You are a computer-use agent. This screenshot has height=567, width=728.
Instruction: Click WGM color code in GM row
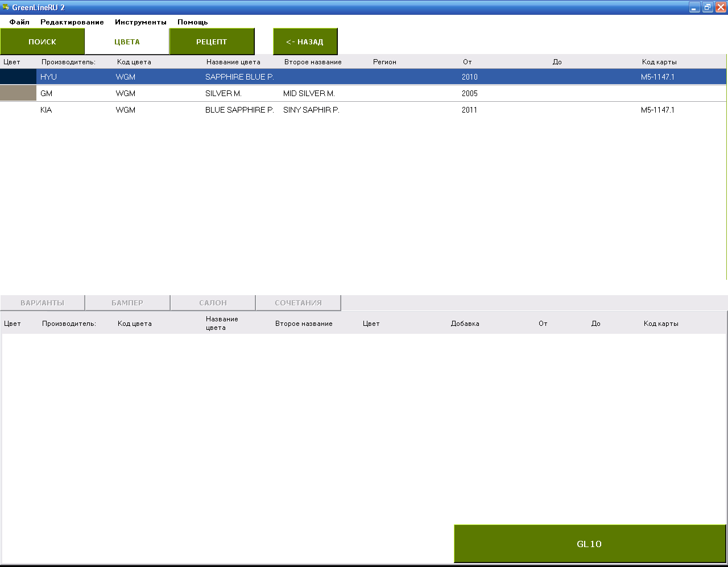point(126,93)
